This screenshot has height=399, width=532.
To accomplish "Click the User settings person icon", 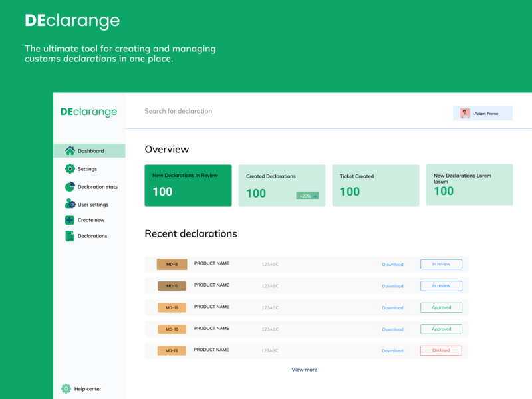I will coord(70,204).
